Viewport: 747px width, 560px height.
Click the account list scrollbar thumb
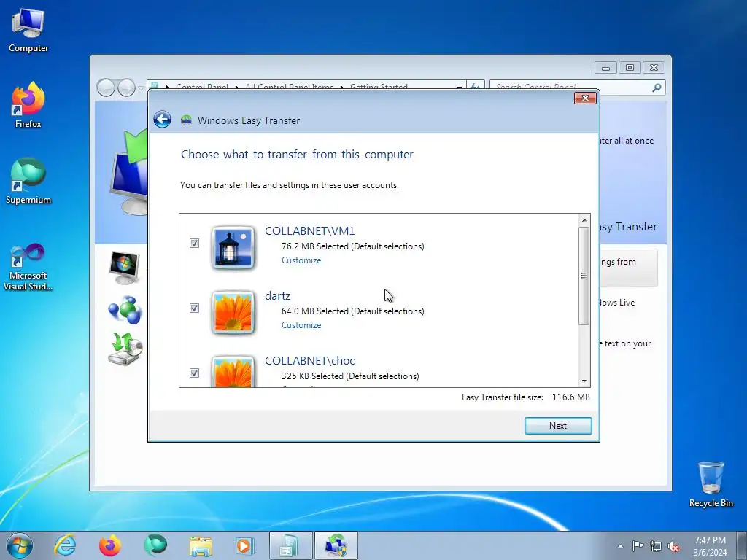pyautogui.click(x=584, y=276)
